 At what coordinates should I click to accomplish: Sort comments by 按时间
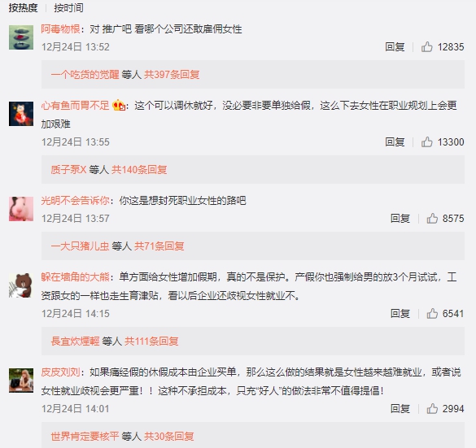68,8
